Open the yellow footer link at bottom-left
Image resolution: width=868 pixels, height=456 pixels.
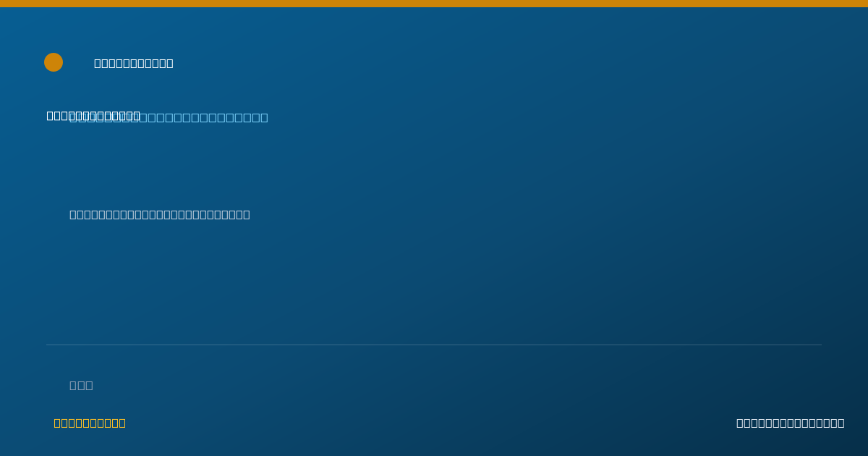click(x=90, y=423)
